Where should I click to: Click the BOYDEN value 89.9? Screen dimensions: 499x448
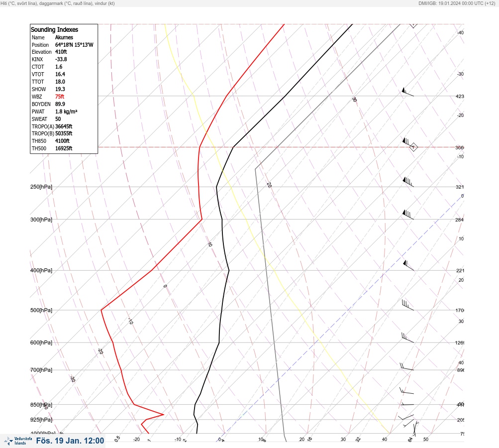(x=60, y=104)
